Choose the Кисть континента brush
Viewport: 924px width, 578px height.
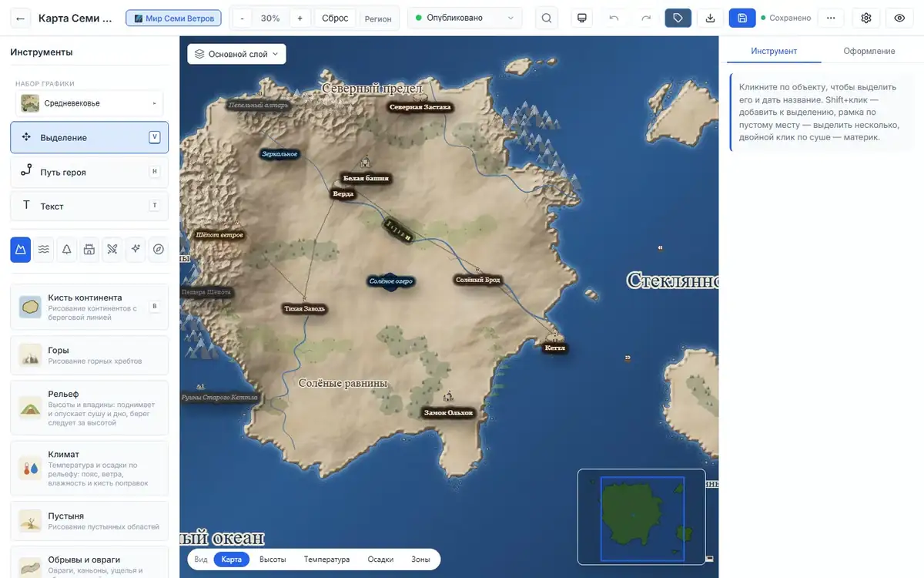coord(89,307)
